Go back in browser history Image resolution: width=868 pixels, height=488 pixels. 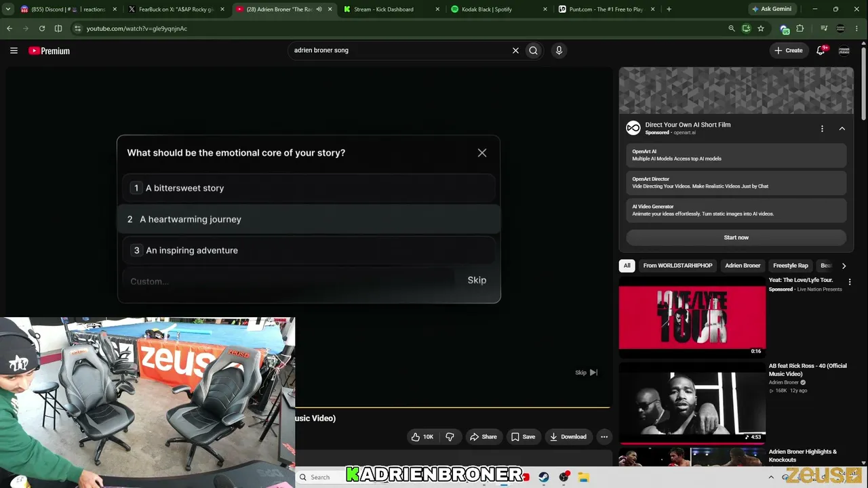(x=9, y=28)
